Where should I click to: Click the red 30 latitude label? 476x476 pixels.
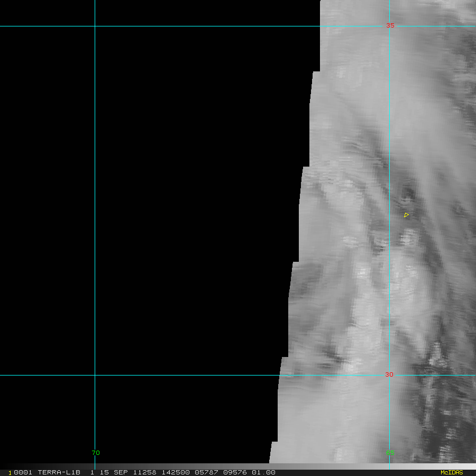[389, 374]
